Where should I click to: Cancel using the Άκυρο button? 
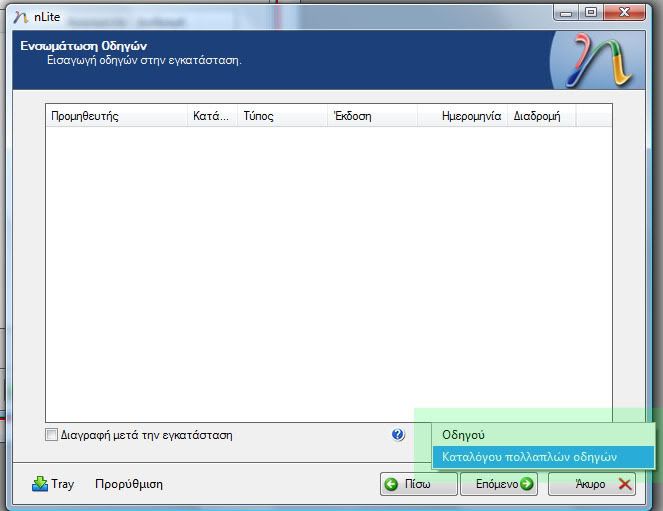pyautogui.click(x=592, y=484)
